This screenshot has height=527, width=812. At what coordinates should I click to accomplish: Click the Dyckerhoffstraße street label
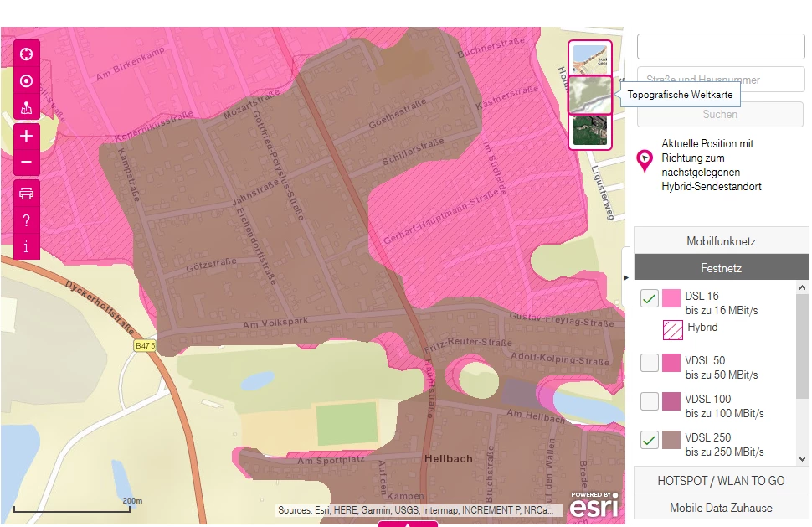(x=100, y=307)
